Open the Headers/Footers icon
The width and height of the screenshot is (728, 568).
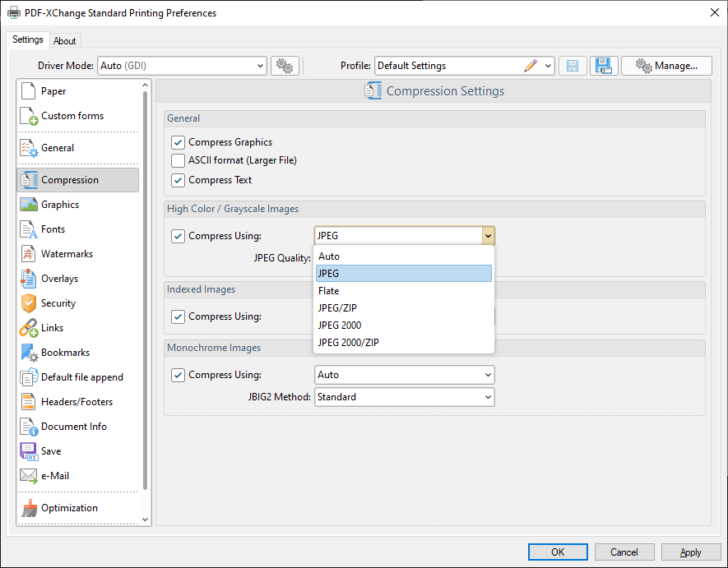point(28,402)
